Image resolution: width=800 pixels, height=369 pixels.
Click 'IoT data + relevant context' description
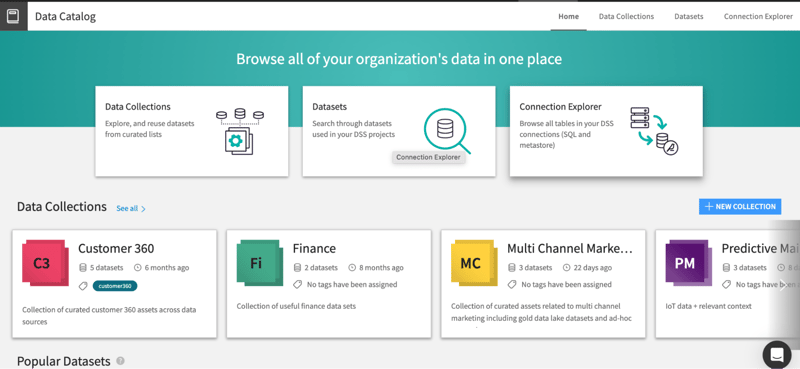coord(709,306)
